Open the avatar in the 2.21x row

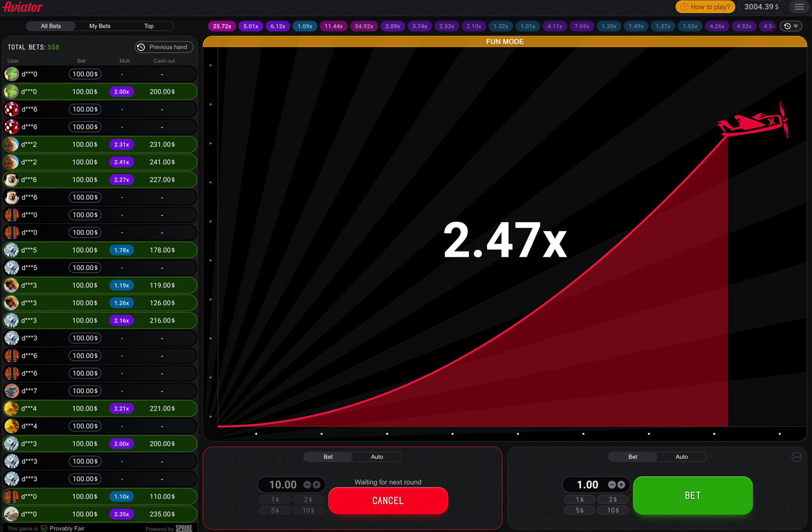11,408
